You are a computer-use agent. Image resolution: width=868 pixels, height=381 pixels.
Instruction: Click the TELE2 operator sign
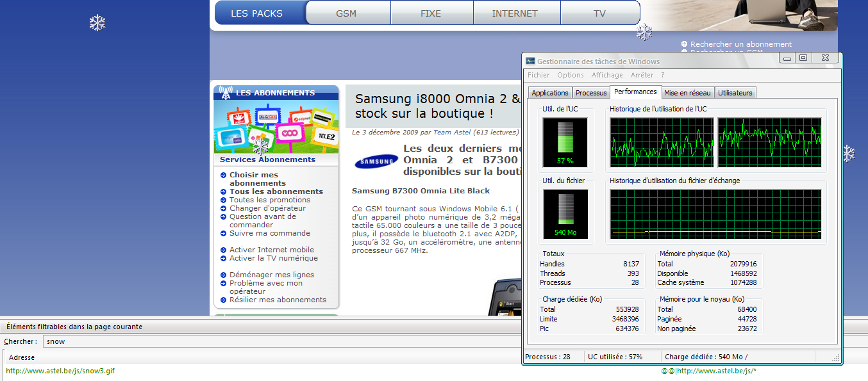(x=326, y=136)
